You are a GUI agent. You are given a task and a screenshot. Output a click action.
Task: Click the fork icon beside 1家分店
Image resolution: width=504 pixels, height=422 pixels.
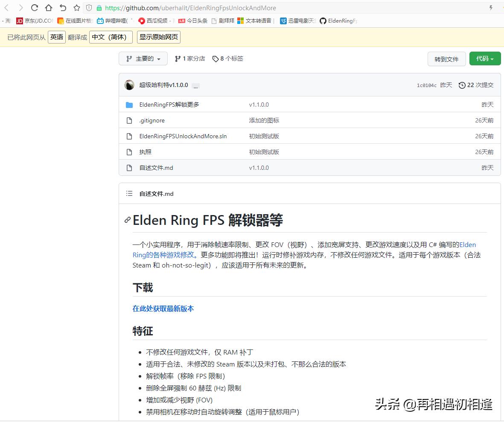(177, 59)
